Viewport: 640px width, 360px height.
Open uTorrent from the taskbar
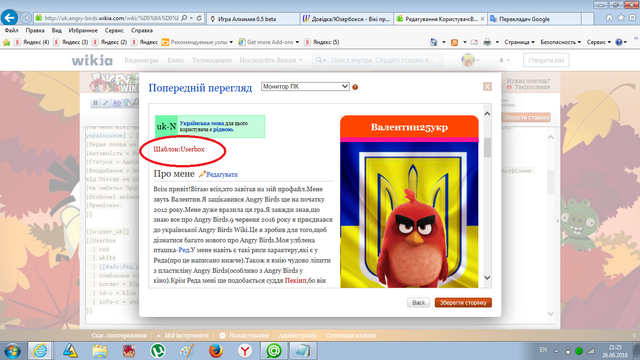click(x=158, y=351)
